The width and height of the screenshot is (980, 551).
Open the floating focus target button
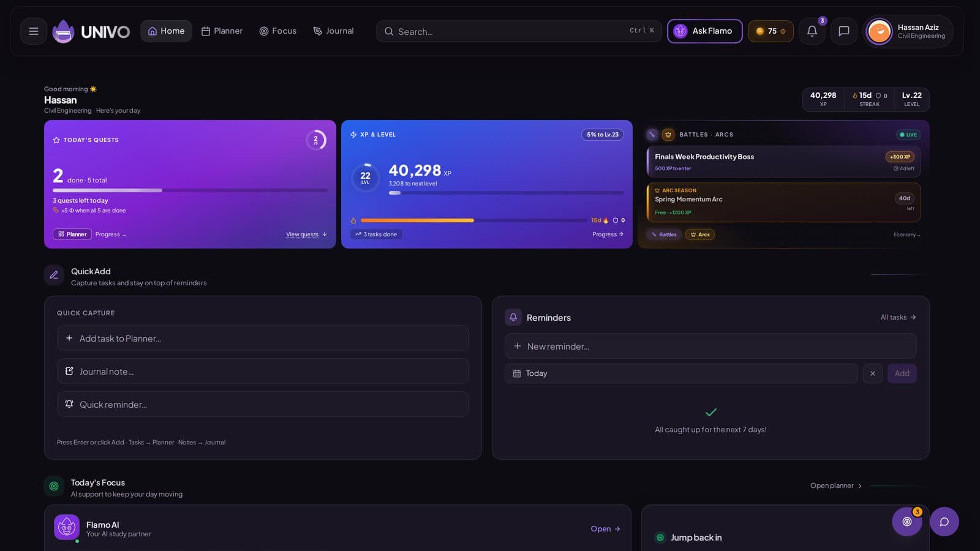tap(907, 522)
